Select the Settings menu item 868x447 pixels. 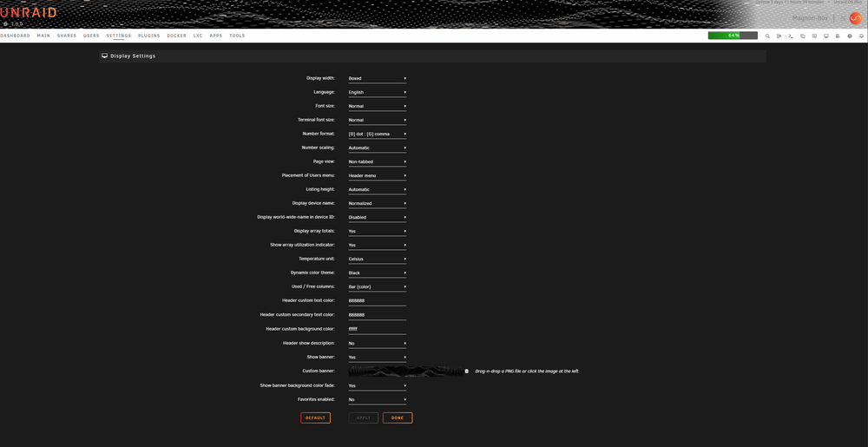(119, 36)
